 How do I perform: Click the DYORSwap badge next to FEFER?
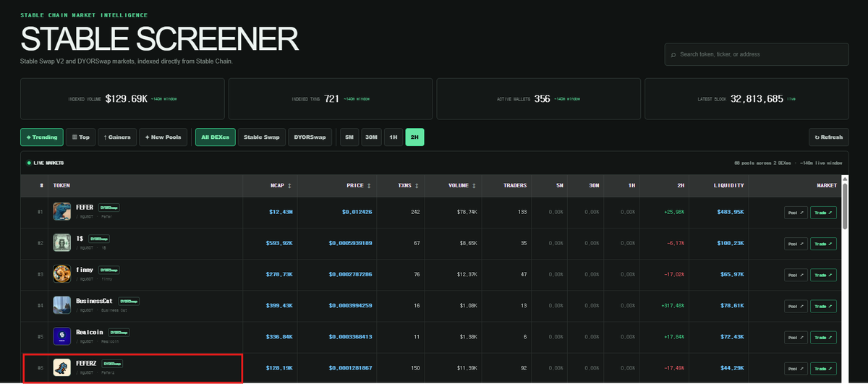pos(109,208)
